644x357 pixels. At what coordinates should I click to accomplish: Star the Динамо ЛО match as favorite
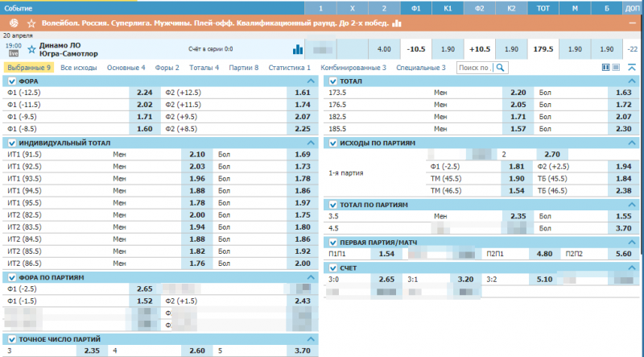(31, 49)
